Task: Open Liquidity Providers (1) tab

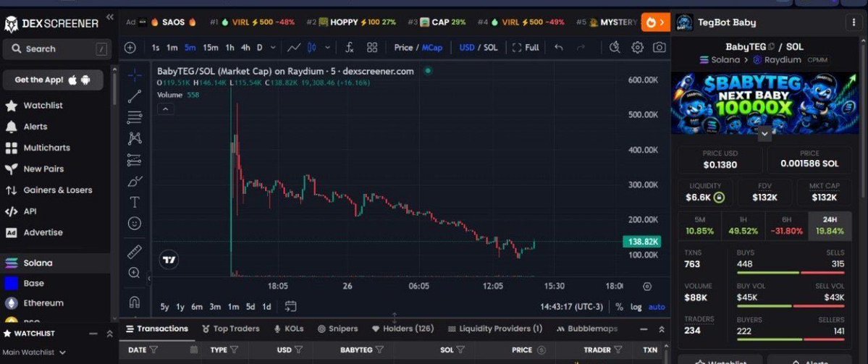Action: point(495,329)
